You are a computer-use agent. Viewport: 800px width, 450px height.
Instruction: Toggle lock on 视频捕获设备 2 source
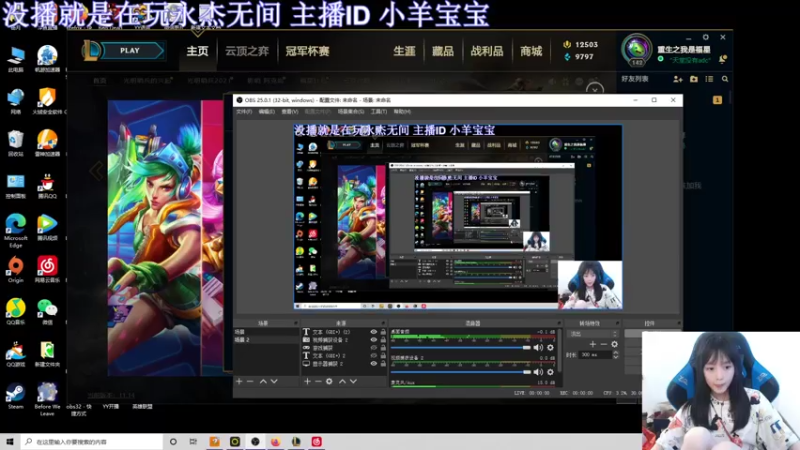pos(383,340)
